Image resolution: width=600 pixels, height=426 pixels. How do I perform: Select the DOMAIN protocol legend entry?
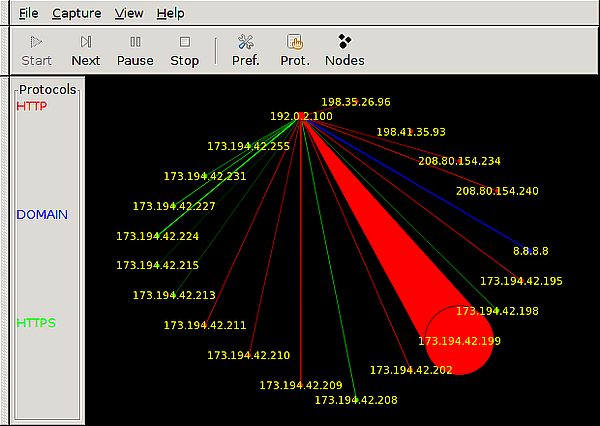click(x=42, y=215)
